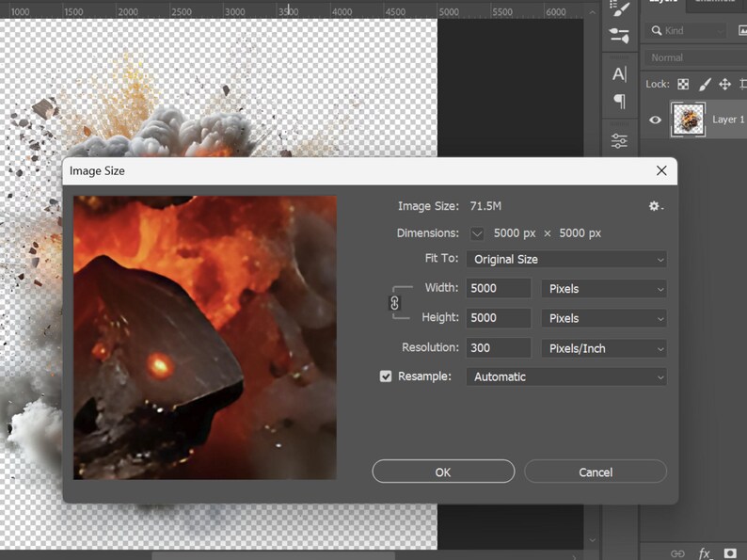Open the Adjustments sliders panel icon
The width and height of the screenshot is (747, 560).
tap(619, 140)
